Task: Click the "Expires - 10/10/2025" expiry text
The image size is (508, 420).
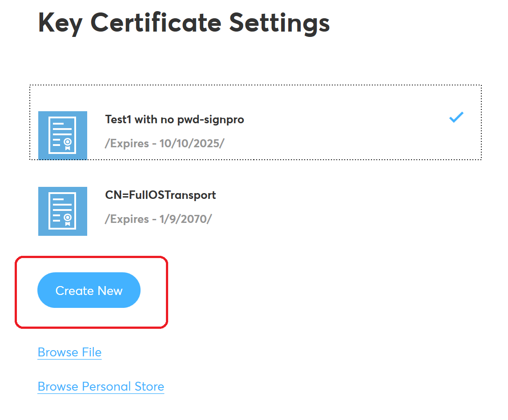Action: click(164, 144)
